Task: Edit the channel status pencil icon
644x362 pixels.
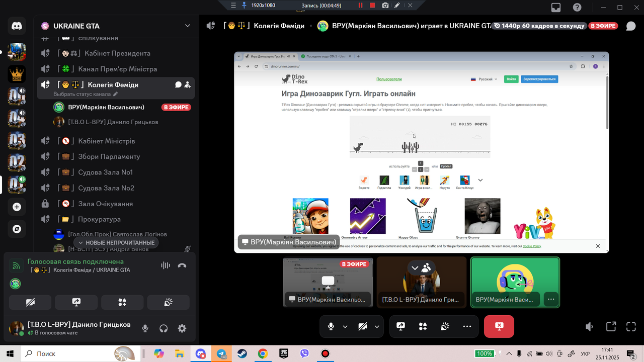Action: [115, 94]
